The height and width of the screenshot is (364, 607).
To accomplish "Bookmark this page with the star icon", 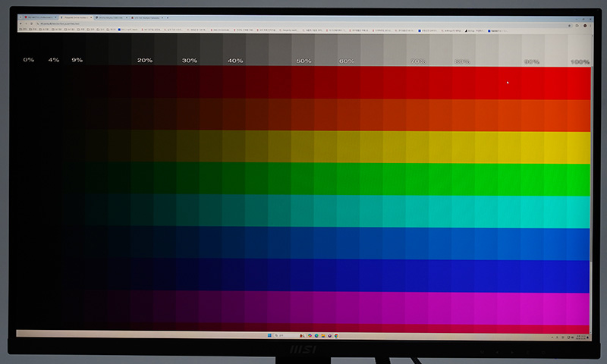I will point(569,26).
